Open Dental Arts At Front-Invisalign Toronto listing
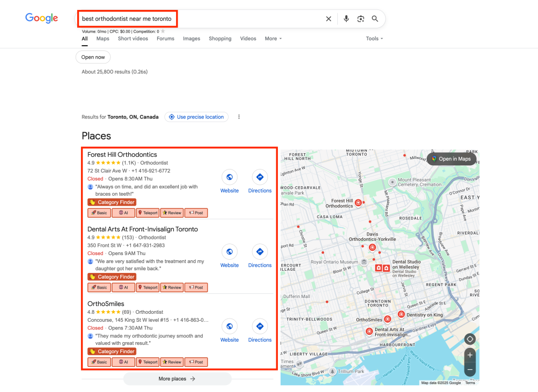538x392 pixels. coord(142,229)
